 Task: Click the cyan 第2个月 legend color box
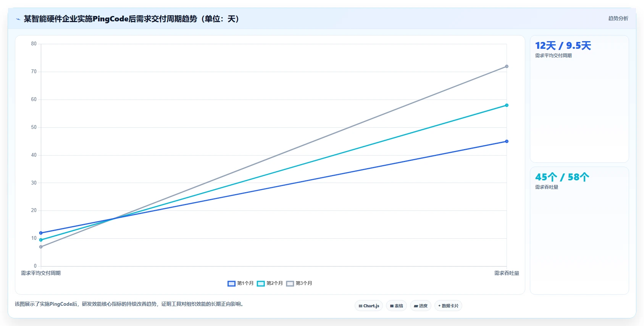[x=261, y=283]
